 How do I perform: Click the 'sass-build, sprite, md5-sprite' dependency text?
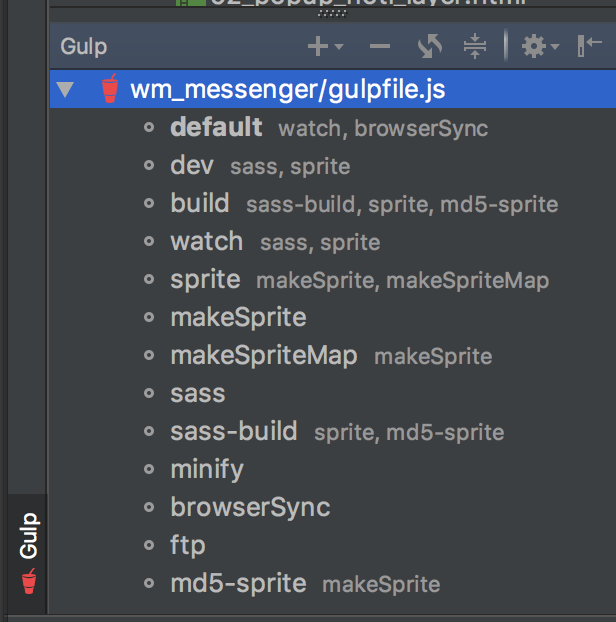[402, 205]
